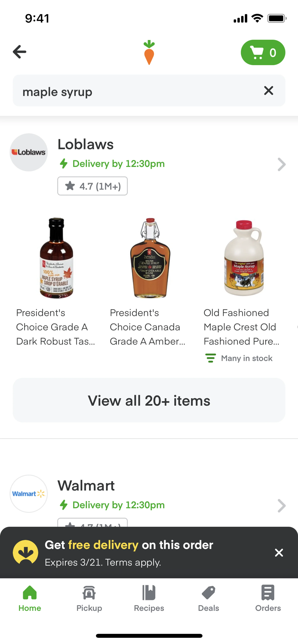The height and width of the screenshot is (644, 298).
Task: Select Old Fashioned Maple Crest jug image
Action: 244,258
